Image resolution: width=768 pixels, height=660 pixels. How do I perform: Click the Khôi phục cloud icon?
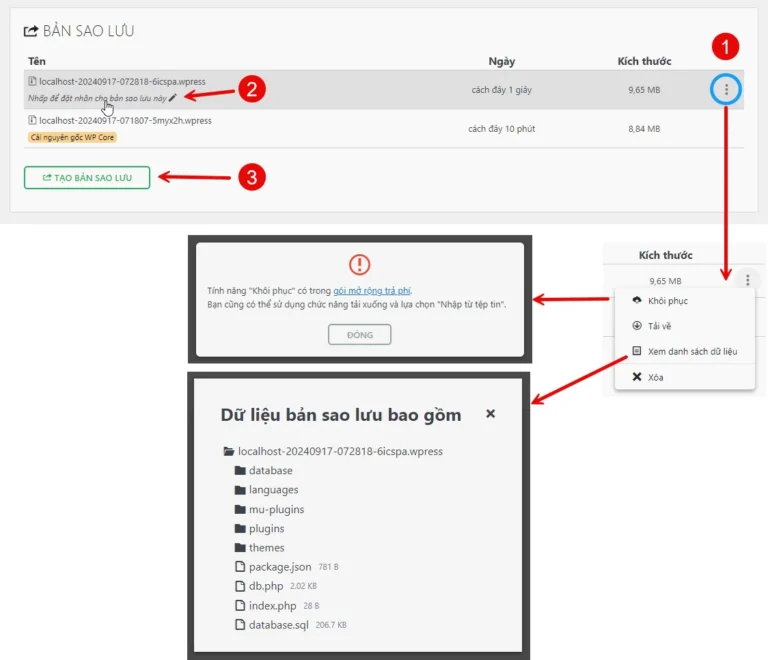click(637, 300)
